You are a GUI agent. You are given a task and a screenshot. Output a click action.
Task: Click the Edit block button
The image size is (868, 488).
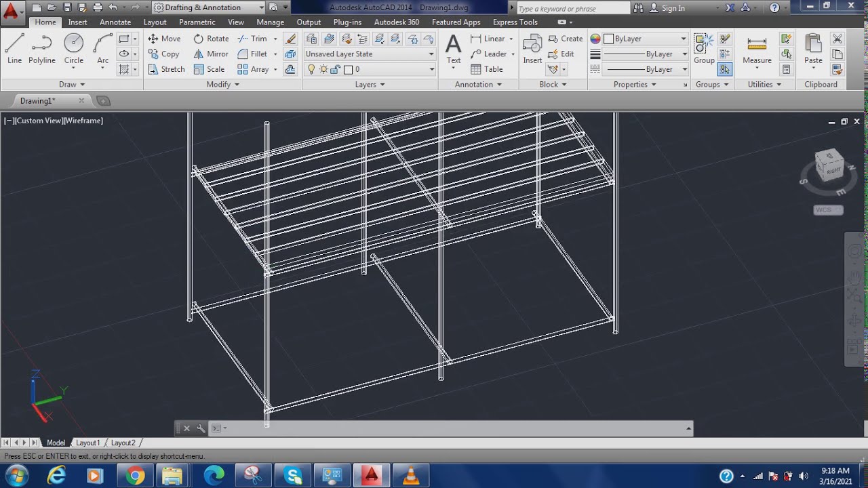561,54
